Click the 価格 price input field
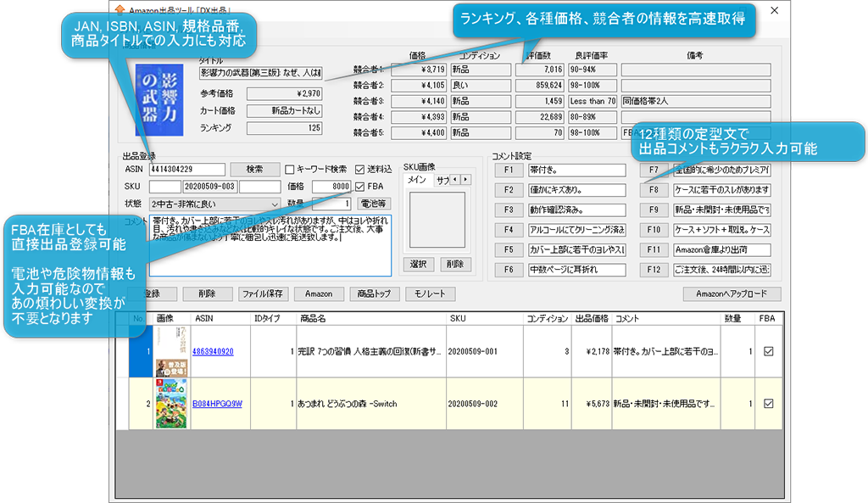868x503 pixels. (331, 187)
